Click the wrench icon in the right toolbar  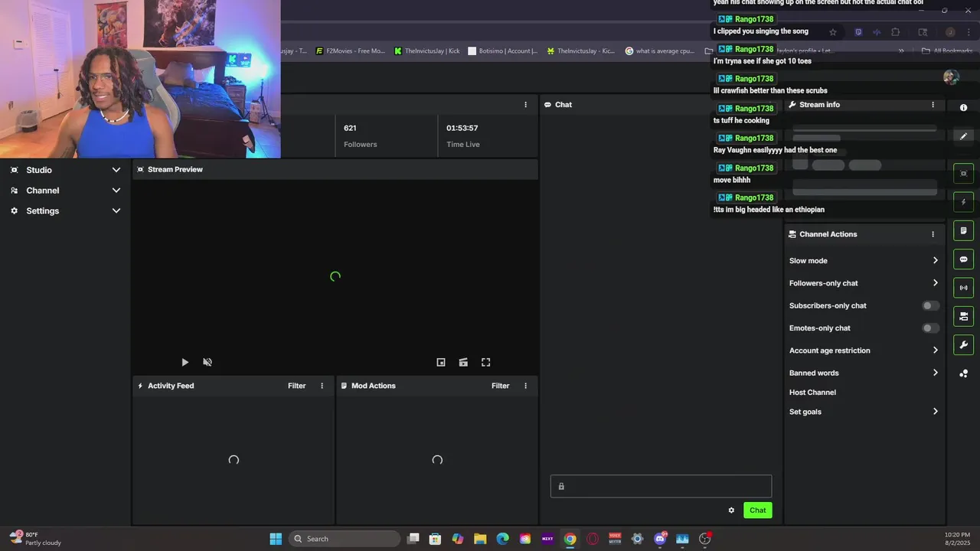963,345
